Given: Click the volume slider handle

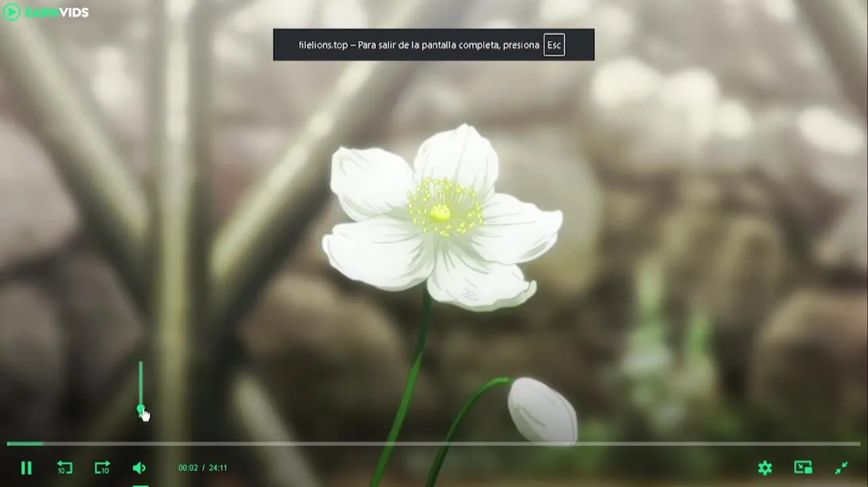Looking at the screenshot, I should [x=141, y=409].
